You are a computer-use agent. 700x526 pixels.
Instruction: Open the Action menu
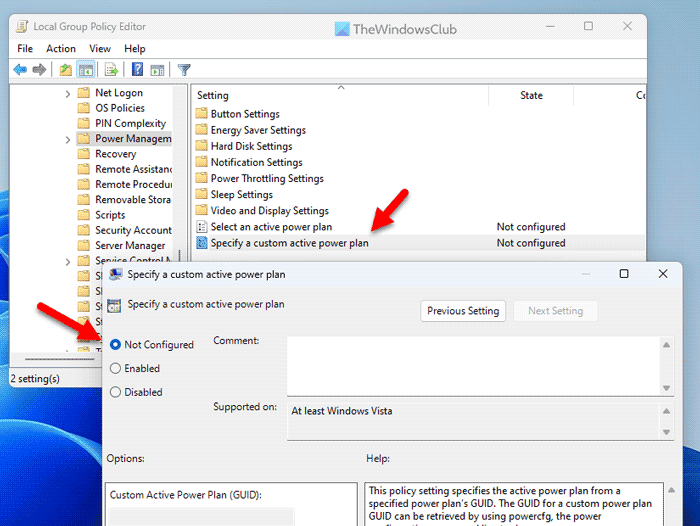61,48
